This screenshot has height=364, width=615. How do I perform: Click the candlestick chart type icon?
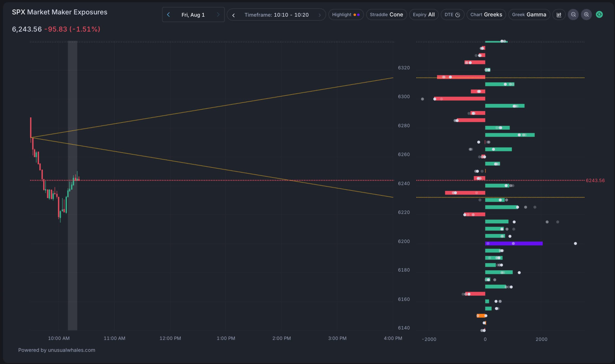(x=559, y=15)
